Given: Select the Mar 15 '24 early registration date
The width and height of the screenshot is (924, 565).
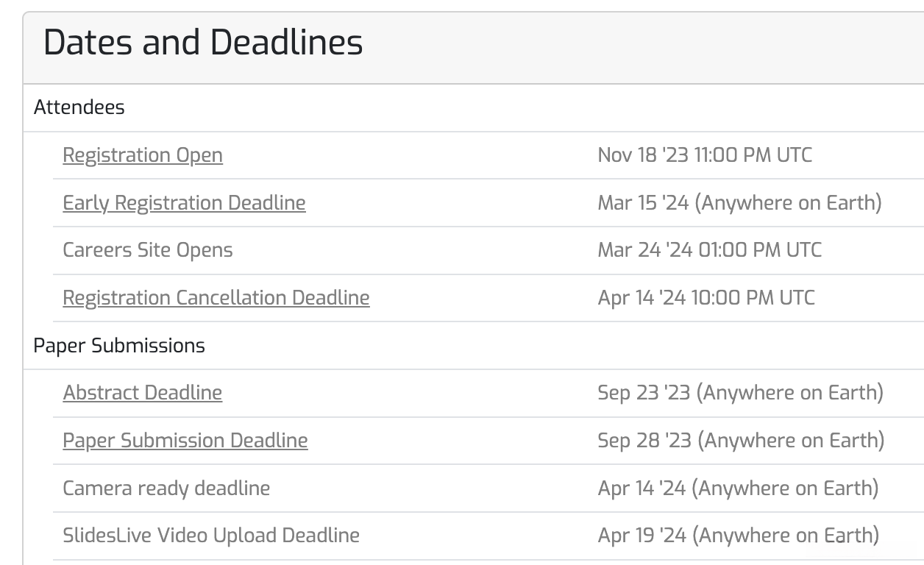Looking at the screenshot, I should point(643,203).
